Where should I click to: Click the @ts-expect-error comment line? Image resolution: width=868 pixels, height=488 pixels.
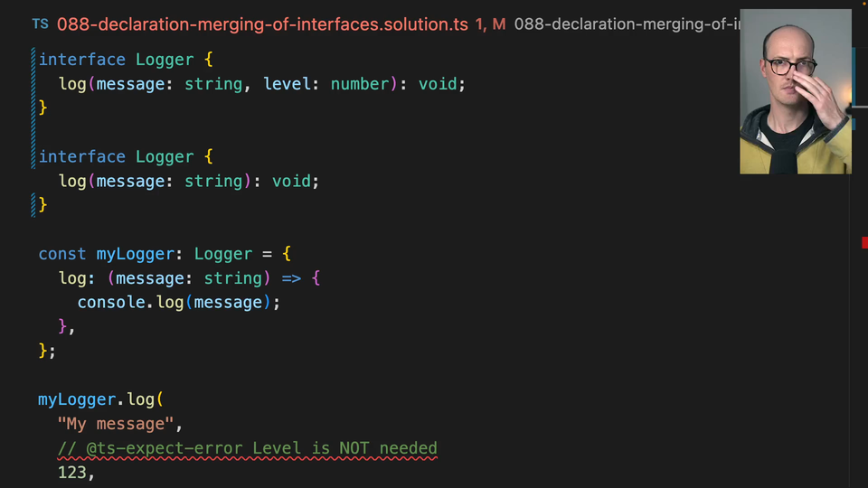pos(247,448)
